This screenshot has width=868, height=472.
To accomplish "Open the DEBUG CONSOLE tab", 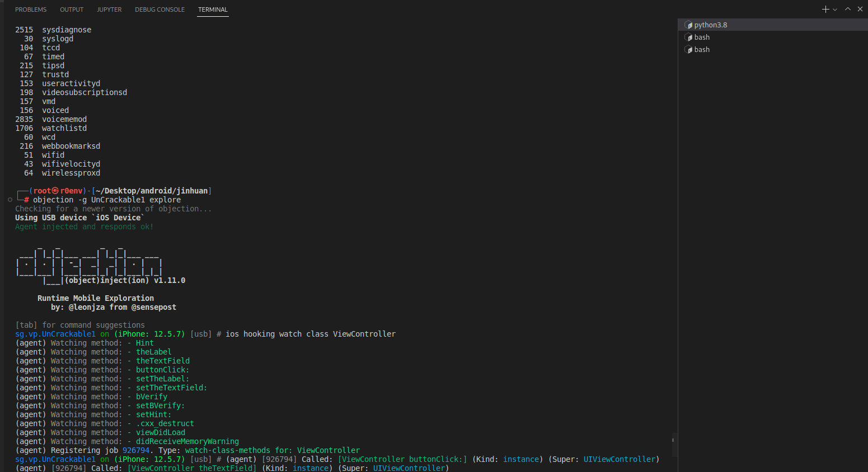I will (159, 10).
